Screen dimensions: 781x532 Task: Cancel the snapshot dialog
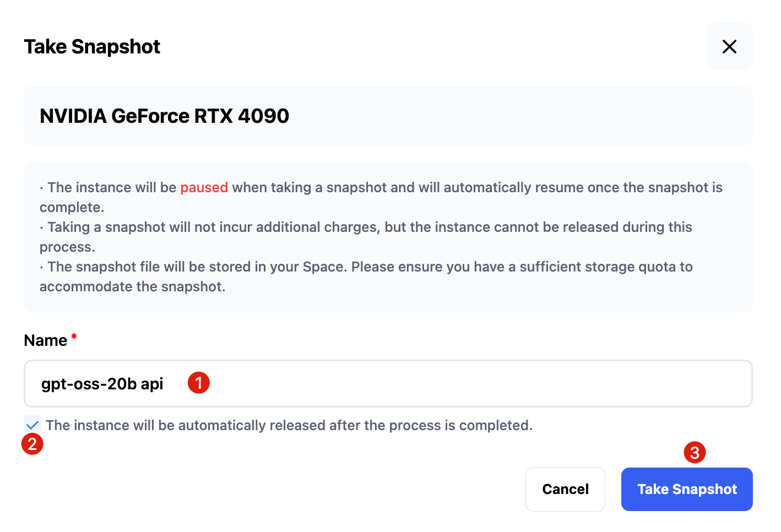pyautogui.click(x=565, y=489)
